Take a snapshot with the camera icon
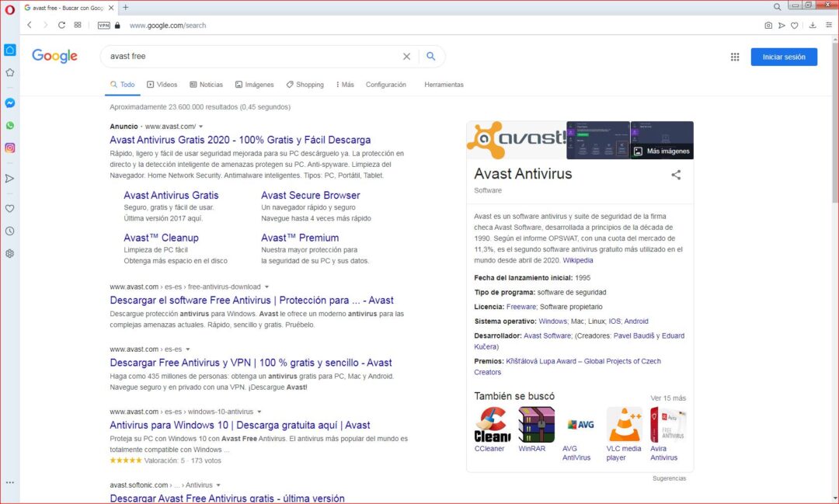The width and height of the screenshot is (839, 504). pyautogui.click(x=768, y=26)
